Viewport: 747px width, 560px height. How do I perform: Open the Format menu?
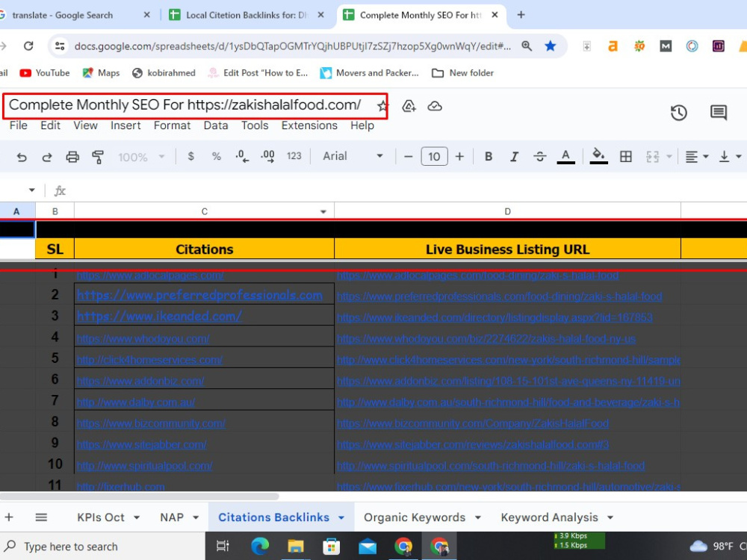[x=172, y=125]
